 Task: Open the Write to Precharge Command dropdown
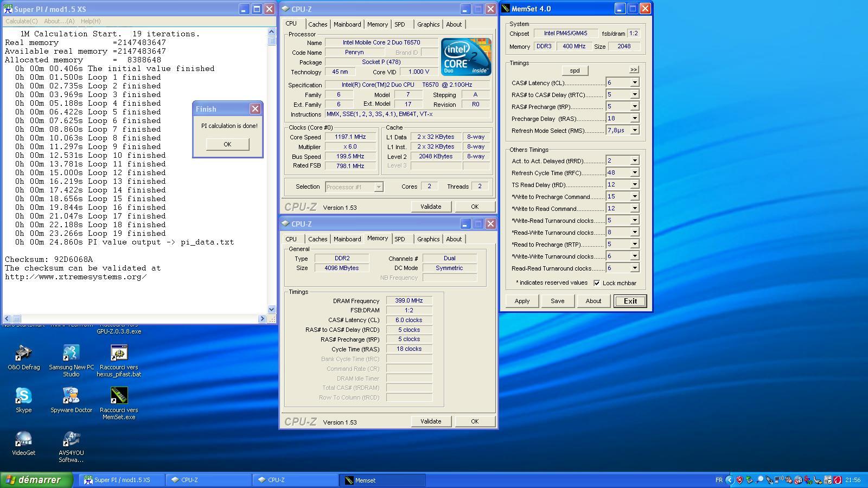pyautogui.click(x=634, y=196)
